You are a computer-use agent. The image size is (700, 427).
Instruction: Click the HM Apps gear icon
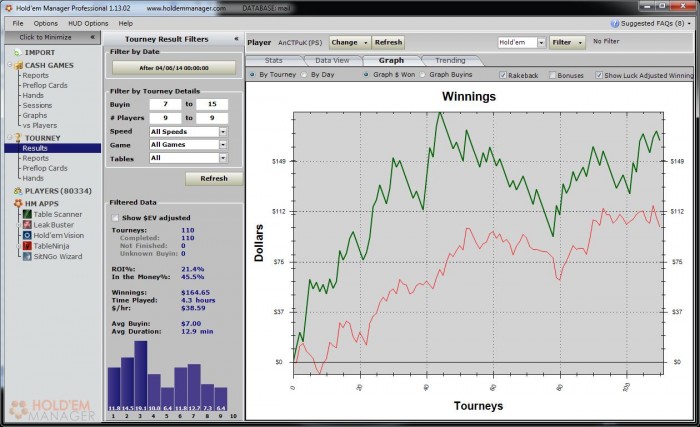coord(18,203)
